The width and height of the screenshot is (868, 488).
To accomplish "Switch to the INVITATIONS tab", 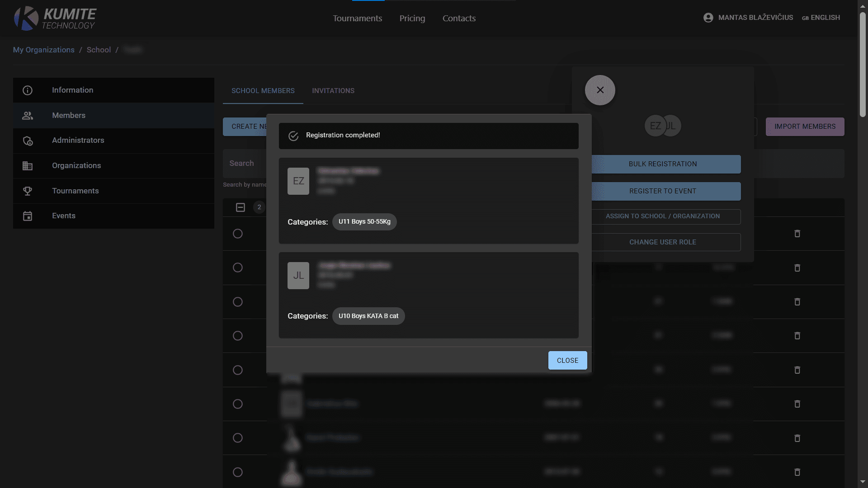I will click(x=333, y=91).
